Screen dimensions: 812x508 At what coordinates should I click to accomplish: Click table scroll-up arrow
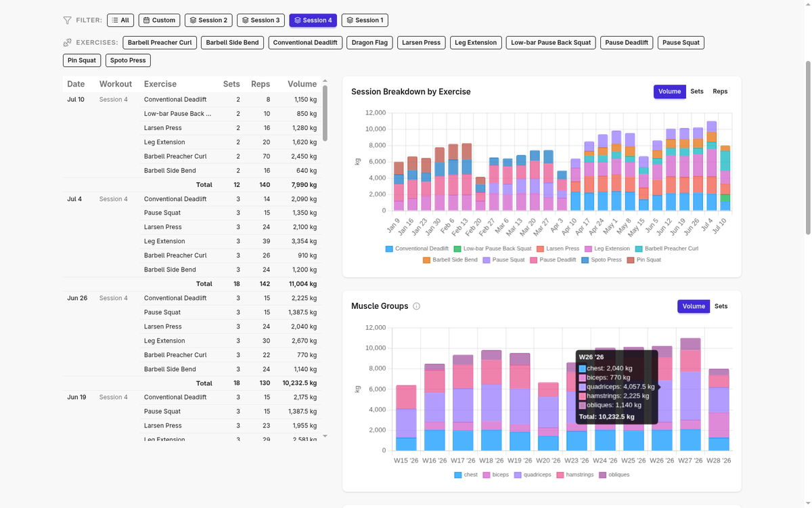pos(325,81)
